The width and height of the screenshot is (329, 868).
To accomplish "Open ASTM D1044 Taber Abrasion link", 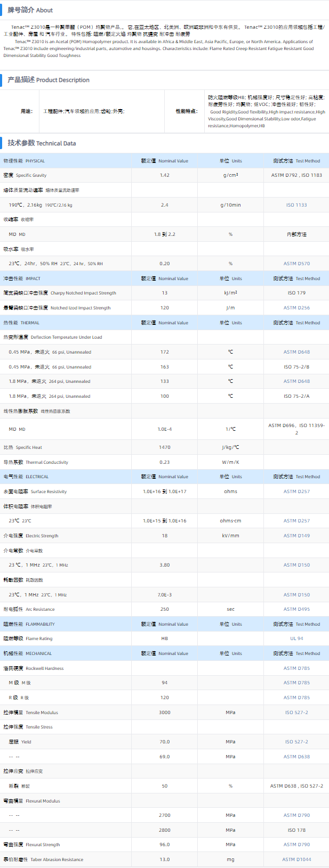I will pyautogui.click(x=296, y=859).
